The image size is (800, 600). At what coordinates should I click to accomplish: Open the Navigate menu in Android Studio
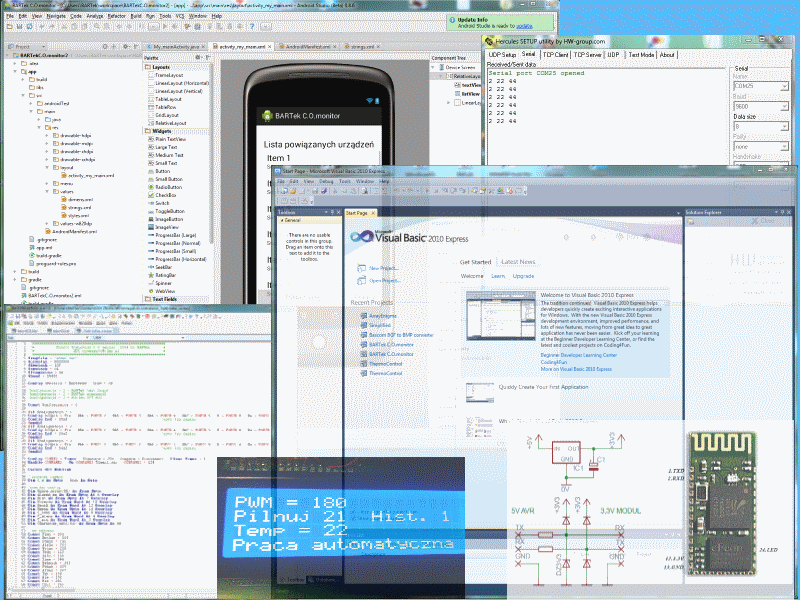pyautogui.click(x=56, y=16)
